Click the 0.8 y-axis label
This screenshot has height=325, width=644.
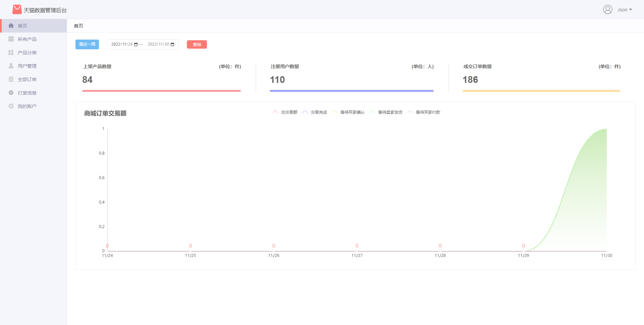tap(102, 153)
